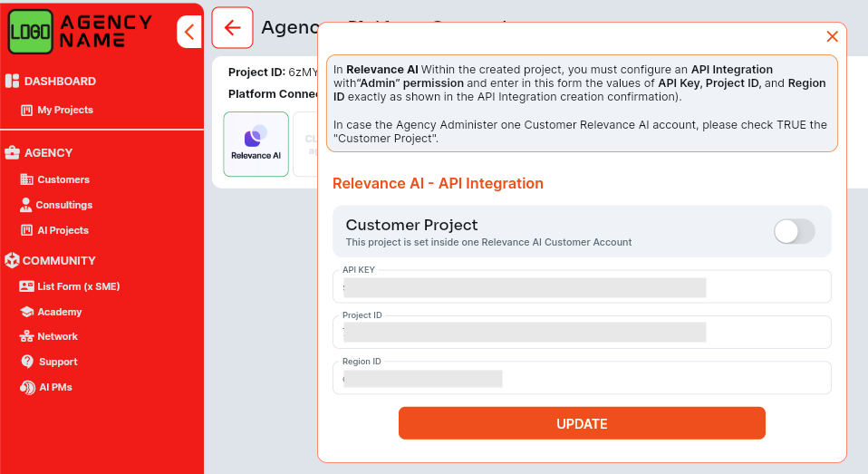Select the Relevance AI platform card
The height and width of the screenshot is (474, 868).
[256, 144]
